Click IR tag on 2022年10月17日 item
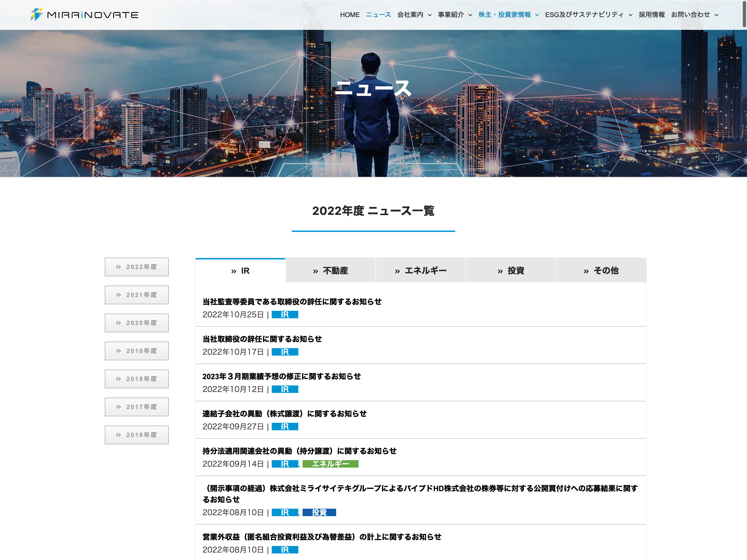The width and height of the screenshot is (747, 560). (x=284, y=352)
